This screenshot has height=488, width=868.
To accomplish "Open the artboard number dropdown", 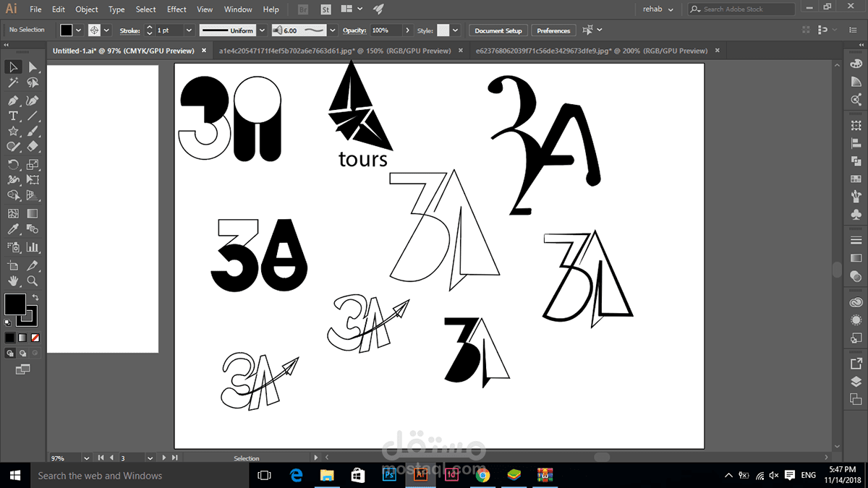I will [149, 458].
